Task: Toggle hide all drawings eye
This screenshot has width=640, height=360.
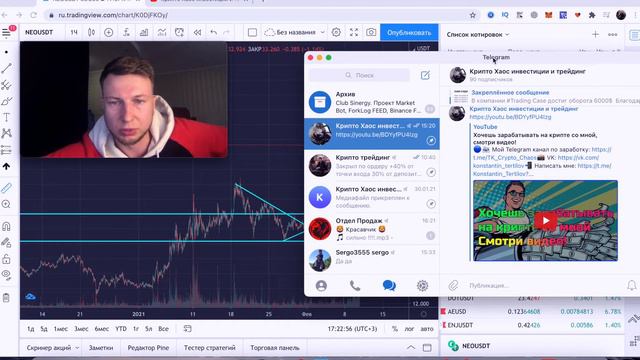Action: [x=6, y=275]
